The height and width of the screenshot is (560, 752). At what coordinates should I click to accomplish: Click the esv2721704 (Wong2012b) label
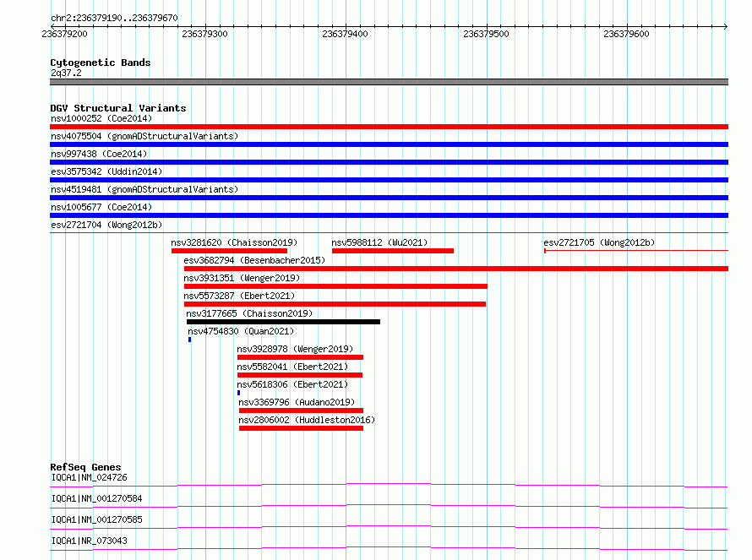tap(106, 225)
